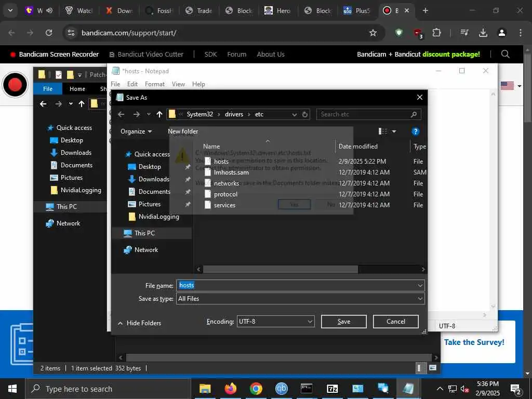The width and height of the screenshot is (532, 399).
Task: Open Windows Start menu
Action: (x=12, y=389)
